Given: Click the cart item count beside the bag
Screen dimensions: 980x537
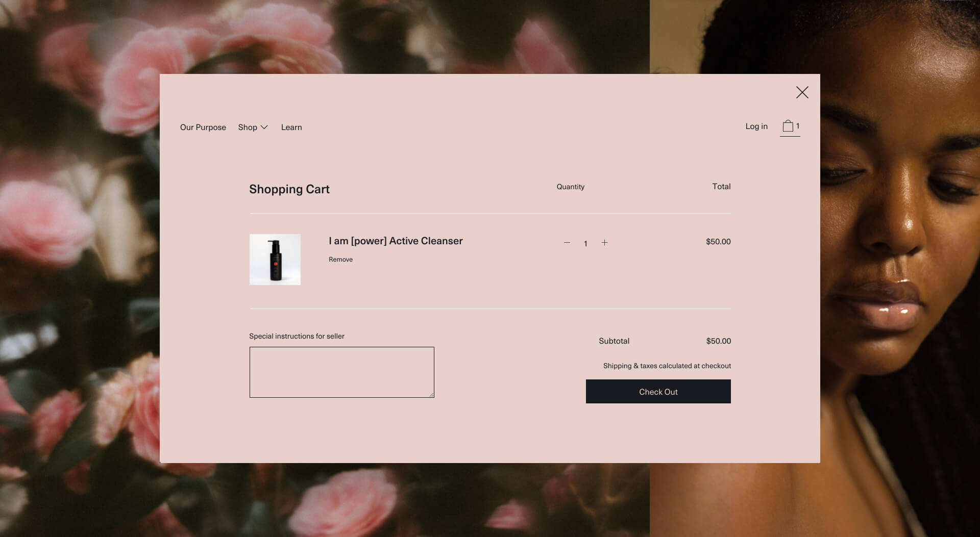Looking at the screenshot, I should 798,126.
